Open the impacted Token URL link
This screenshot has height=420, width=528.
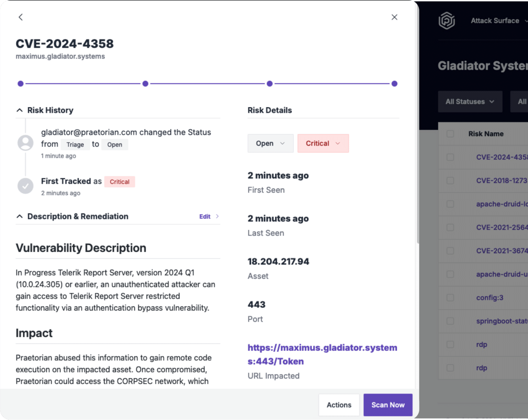point(322,354)
